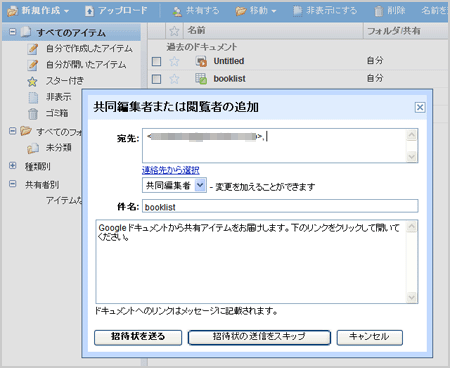Click the 件名 subject field
Screen dimensions: 450x368
[280, 206]
